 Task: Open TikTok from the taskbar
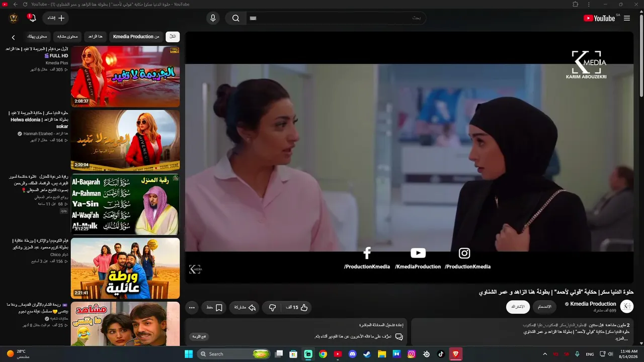[441, 354]
